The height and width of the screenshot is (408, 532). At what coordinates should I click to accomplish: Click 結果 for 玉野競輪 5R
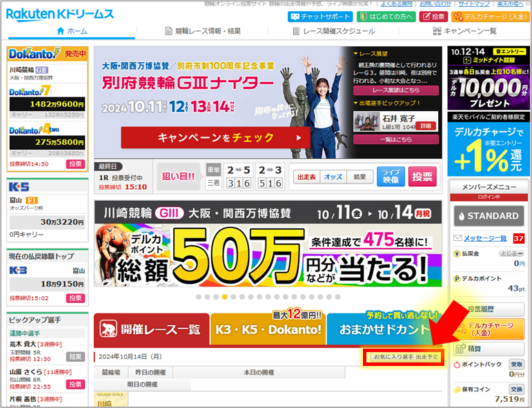(x=75, y=356)
